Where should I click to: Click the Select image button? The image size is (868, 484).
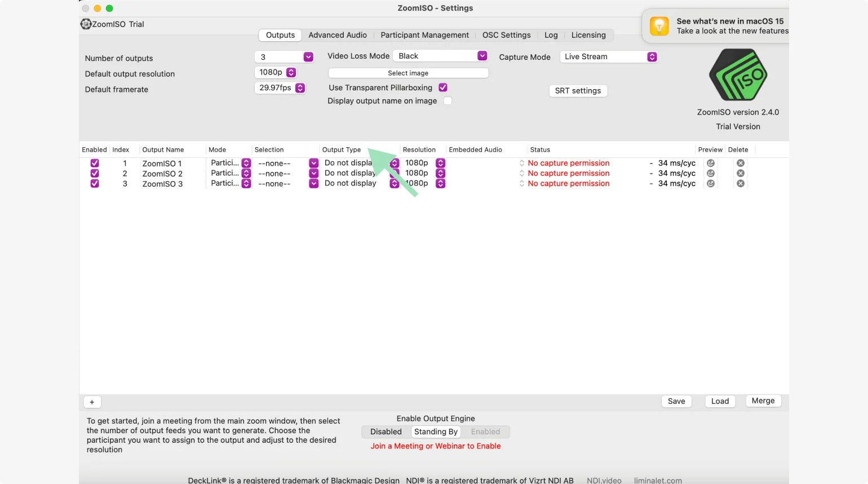408,73
